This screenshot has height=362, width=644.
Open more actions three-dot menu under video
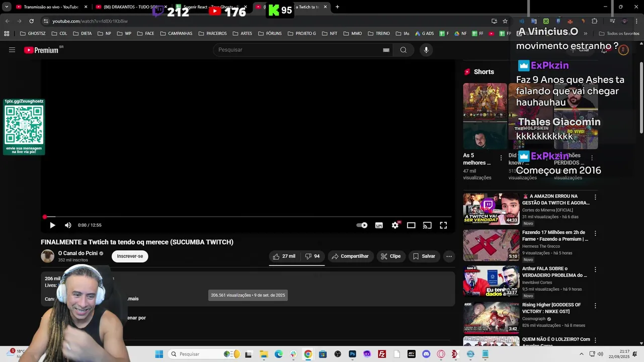click(449, 256)
